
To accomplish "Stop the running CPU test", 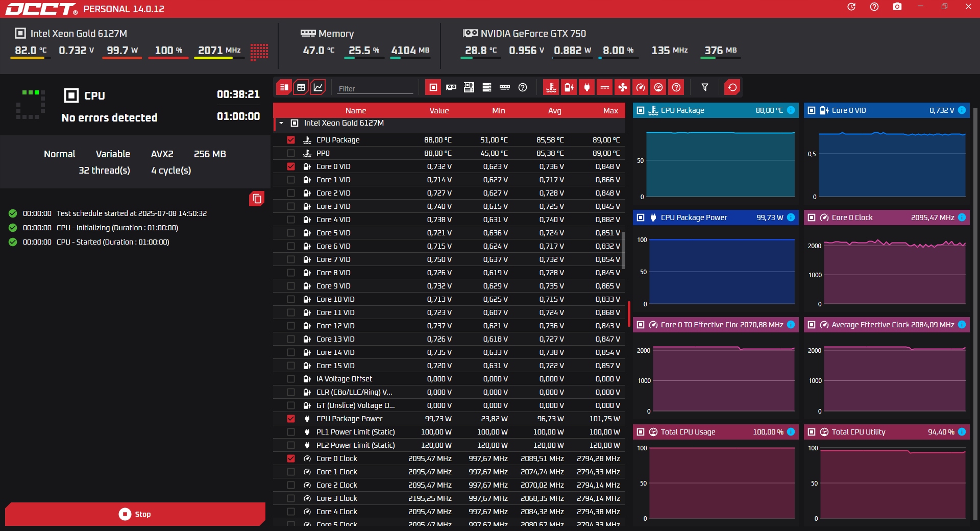I will (x=135, y=514).
